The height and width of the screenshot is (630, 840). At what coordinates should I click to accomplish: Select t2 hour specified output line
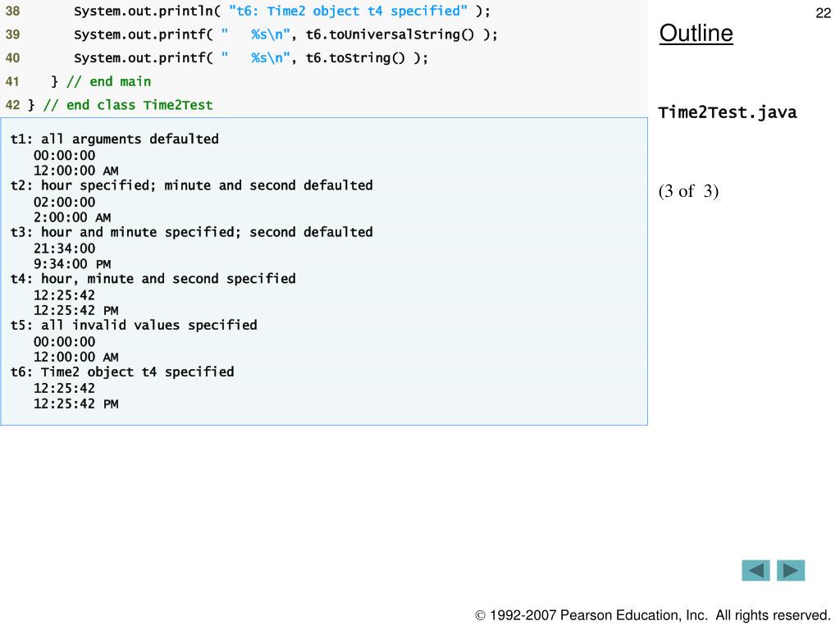pos(192,186)
